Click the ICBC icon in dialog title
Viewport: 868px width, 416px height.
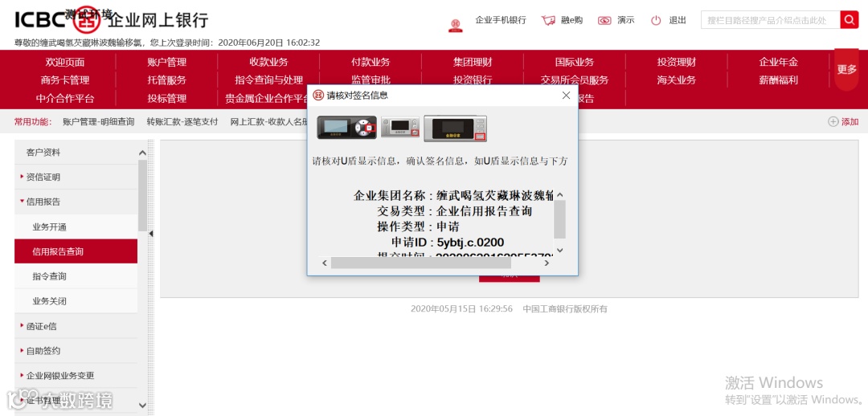click(x=318, y=95)
